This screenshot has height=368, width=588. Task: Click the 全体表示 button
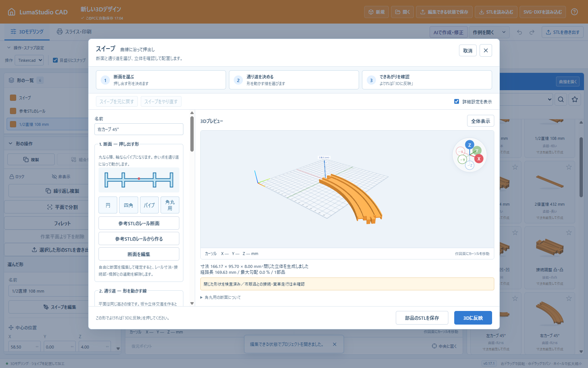480,121
